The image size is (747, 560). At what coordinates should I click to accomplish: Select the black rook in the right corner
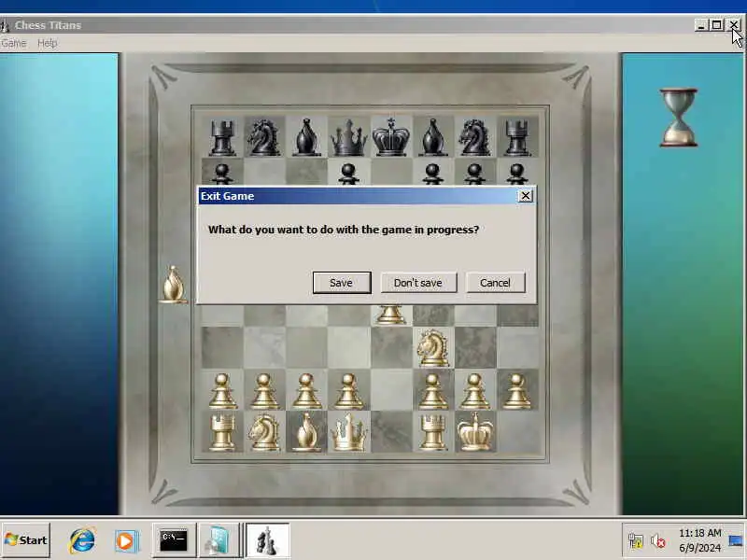tap(517, 137)
